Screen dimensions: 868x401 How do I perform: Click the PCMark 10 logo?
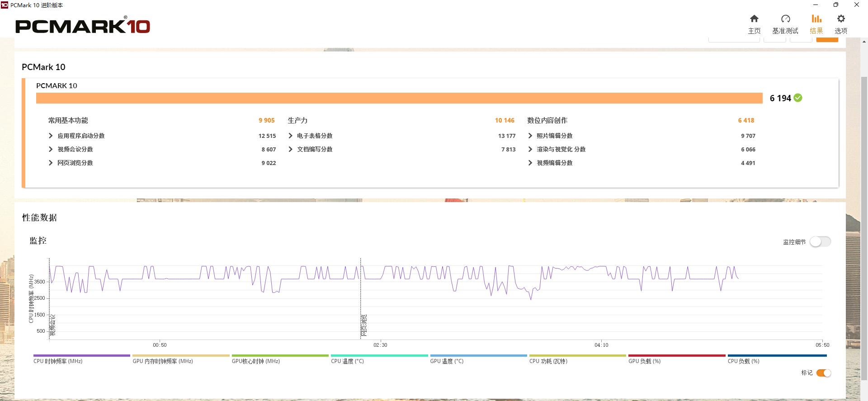click(83, 26)
